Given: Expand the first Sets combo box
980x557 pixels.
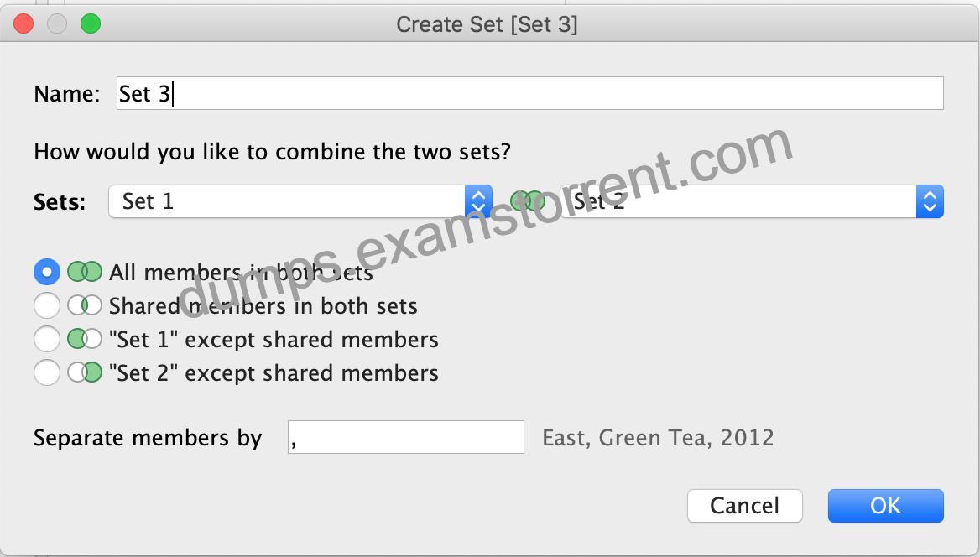Looking at the screenshot, I should pos(300,201).
